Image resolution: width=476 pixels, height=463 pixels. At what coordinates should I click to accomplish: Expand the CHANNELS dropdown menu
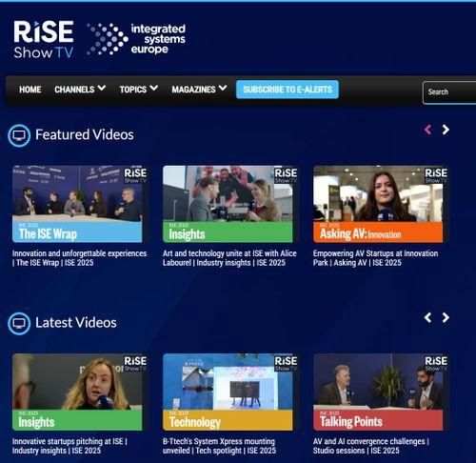pyautogui.click(x=80, y=90)
